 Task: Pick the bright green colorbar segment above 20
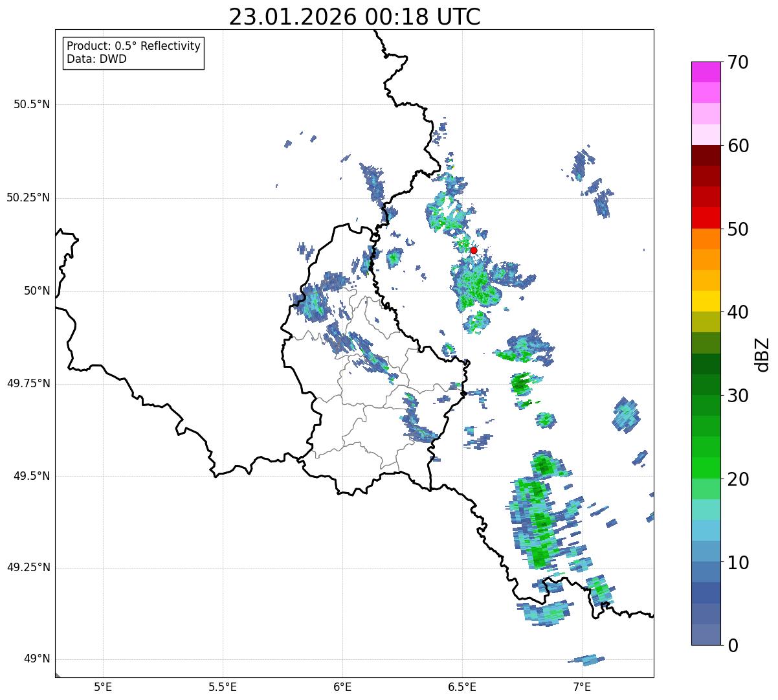706,468
